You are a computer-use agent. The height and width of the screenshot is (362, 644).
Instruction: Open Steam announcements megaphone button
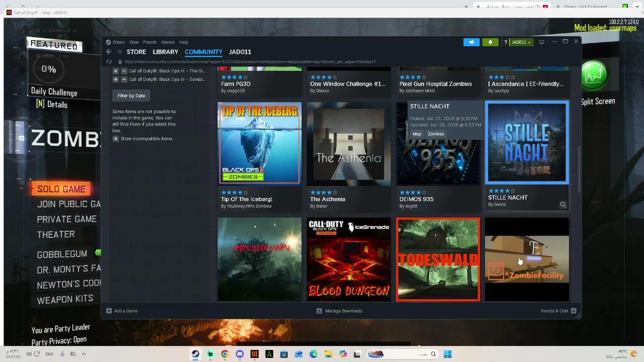tap(471, 42)
